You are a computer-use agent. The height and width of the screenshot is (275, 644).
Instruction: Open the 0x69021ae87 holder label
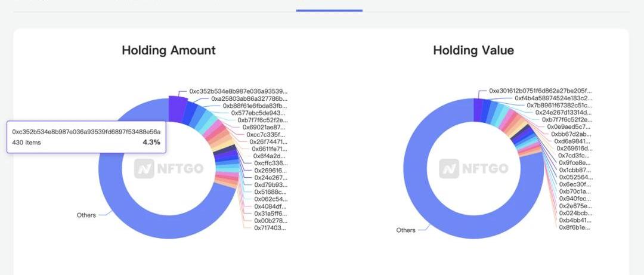click(x=264, y=127)
